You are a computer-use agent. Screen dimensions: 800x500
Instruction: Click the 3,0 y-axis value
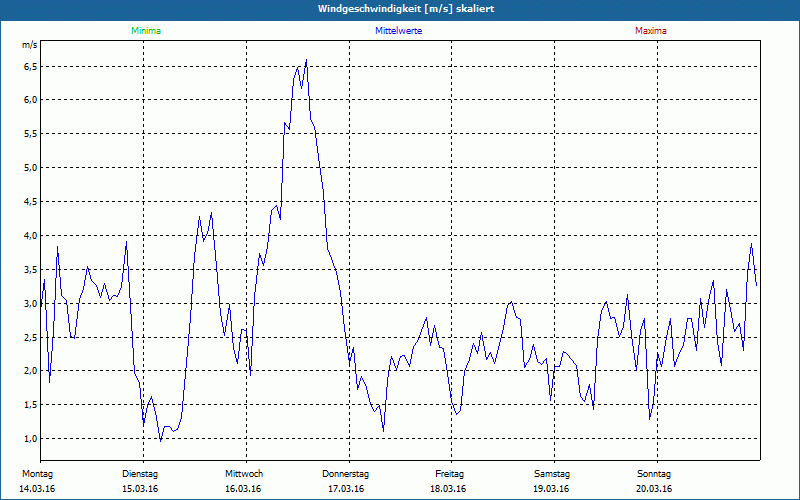click(x=31, y=303)
